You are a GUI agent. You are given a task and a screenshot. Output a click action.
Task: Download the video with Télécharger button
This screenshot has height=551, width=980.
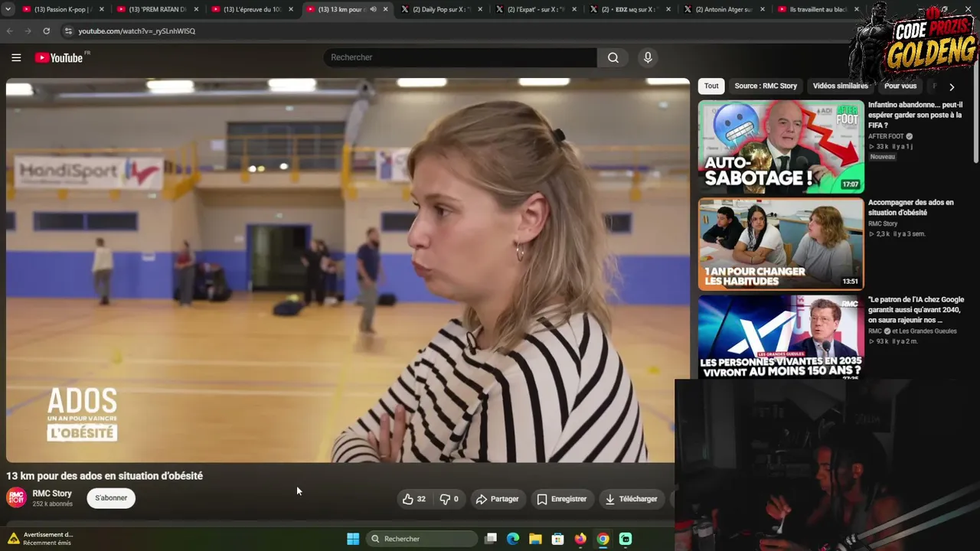pos(631,499)
